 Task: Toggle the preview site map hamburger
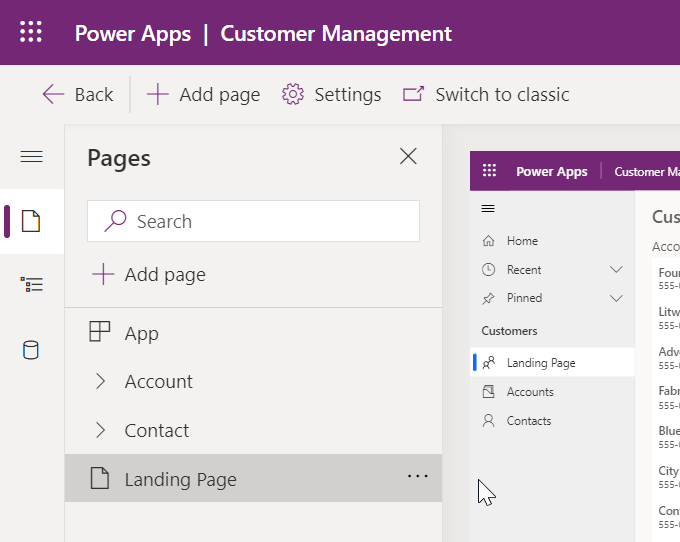pyautogui.click(x=488, y=209)
